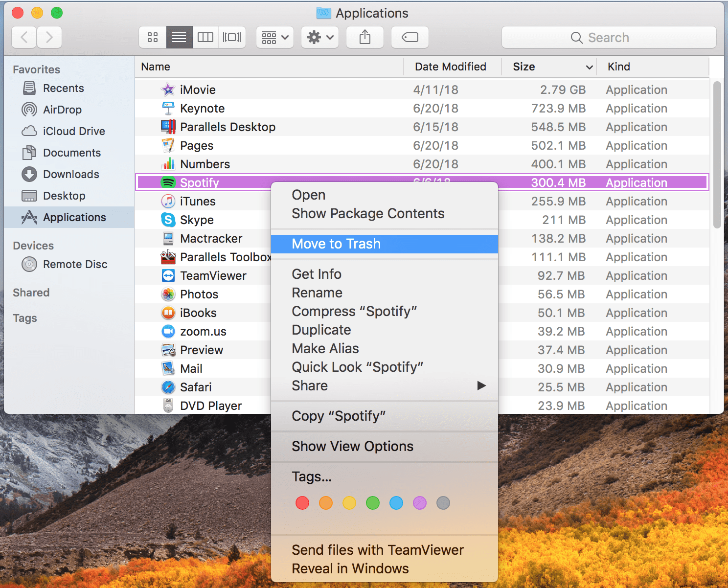Screen dimensions: 728x588
Task: Switch to column view mode
Action: pos(205,37)
